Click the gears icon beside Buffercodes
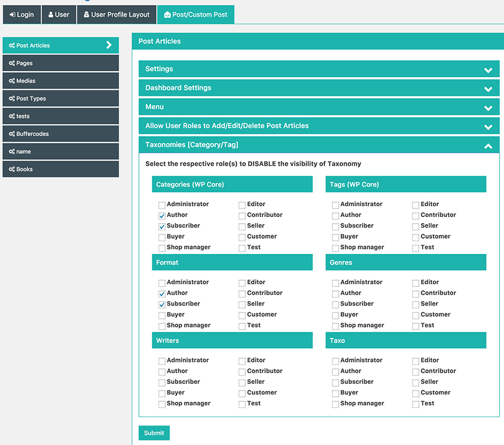The image size is (504, 445). click(x=12, y=134)
